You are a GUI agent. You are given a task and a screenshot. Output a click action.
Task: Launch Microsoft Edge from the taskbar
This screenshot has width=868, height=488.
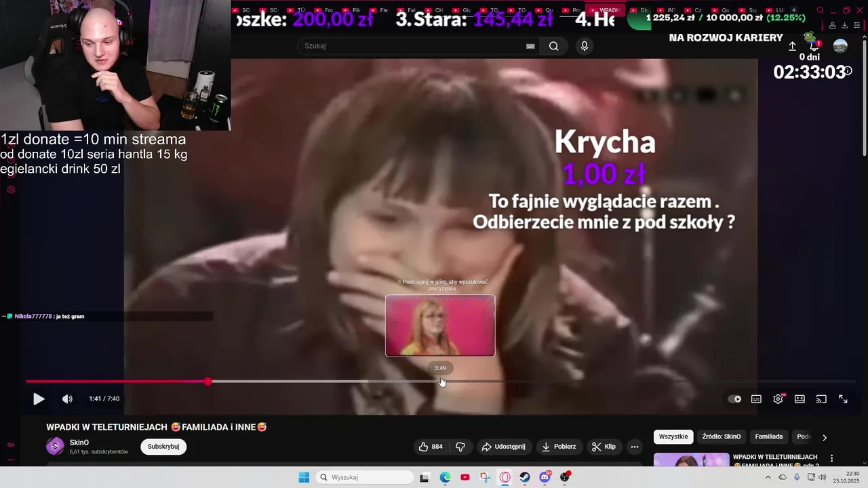click(445, 477)
